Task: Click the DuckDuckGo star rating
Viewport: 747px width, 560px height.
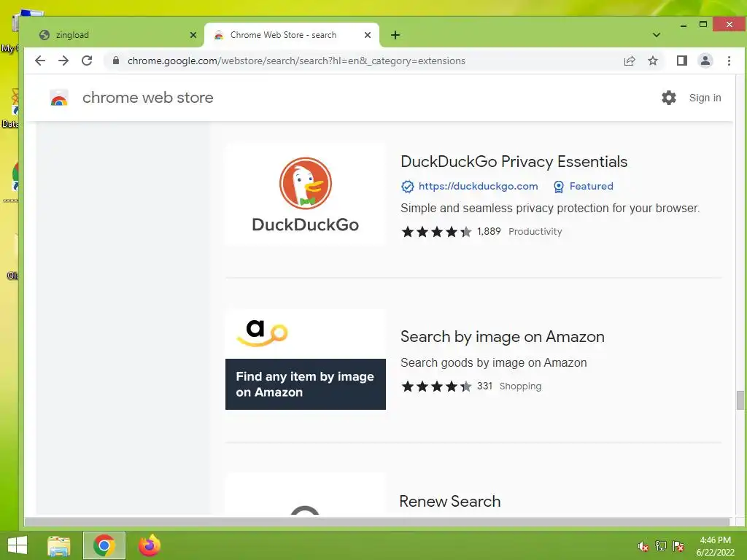Action: tap(436, 232)
